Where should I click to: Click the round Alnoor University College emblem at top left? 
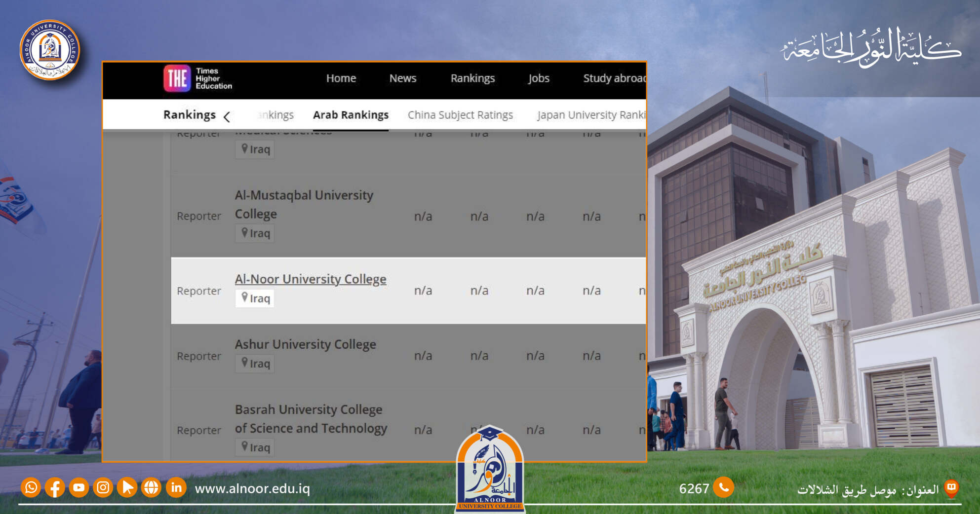(x=50, y=50)
